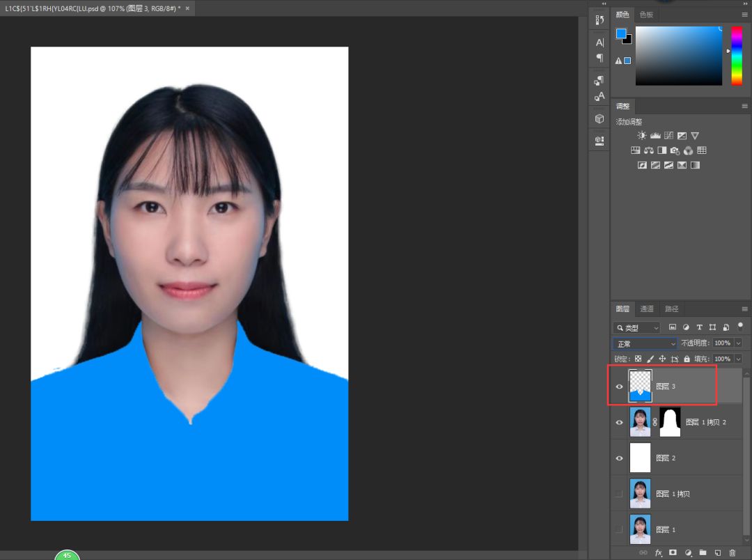Screen dimensions: 752x560
Task: Click the delete layer trash icon
Action: pos(732,552)
